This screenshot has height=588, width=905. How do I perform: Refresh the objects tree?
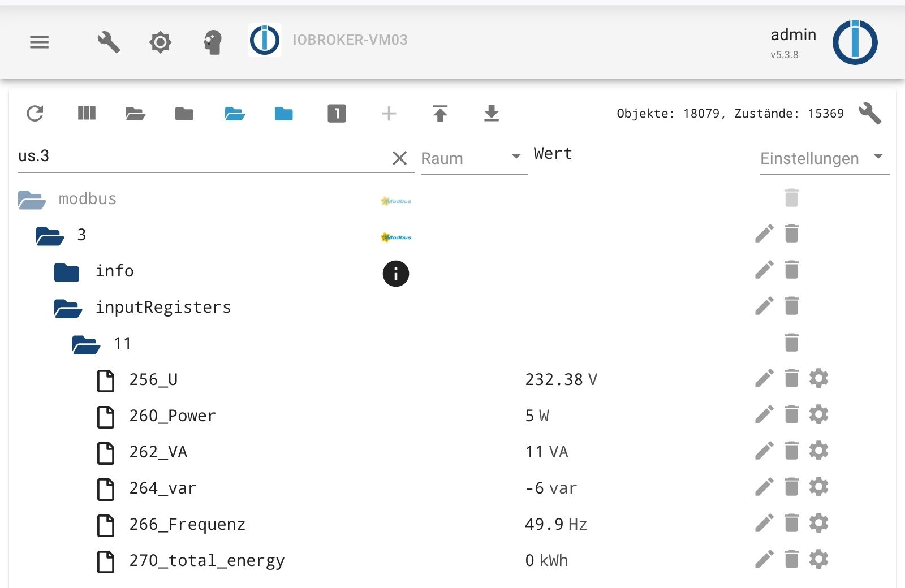(x=35, y=114)
